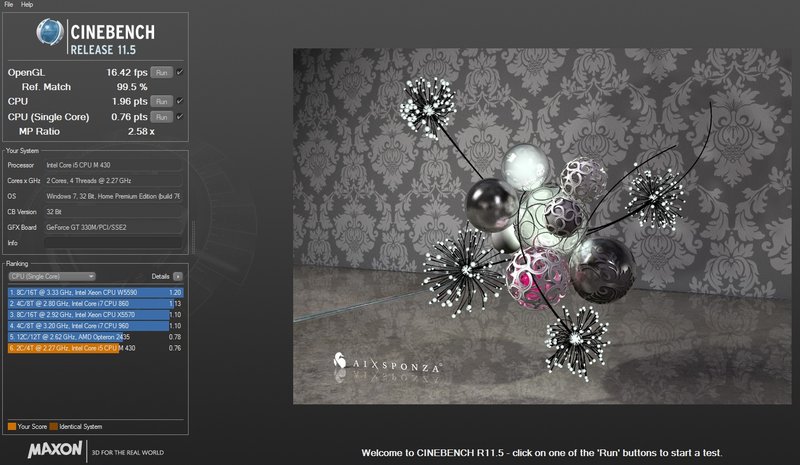Select ranking row 4 Core i7 CPU 960
Screen dimensions: 800x465
[95, 326]
